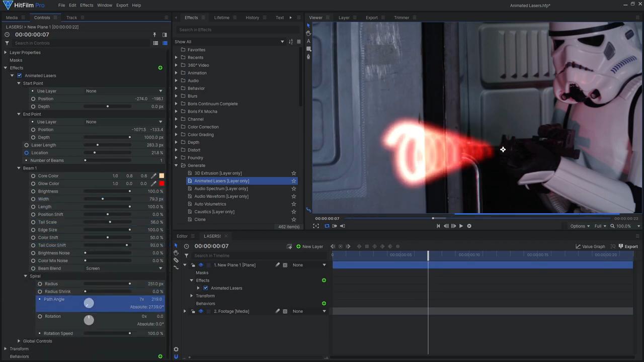Select the Viewer selection arrow tool
Screen dimensions: 644x362
point(308,26)
